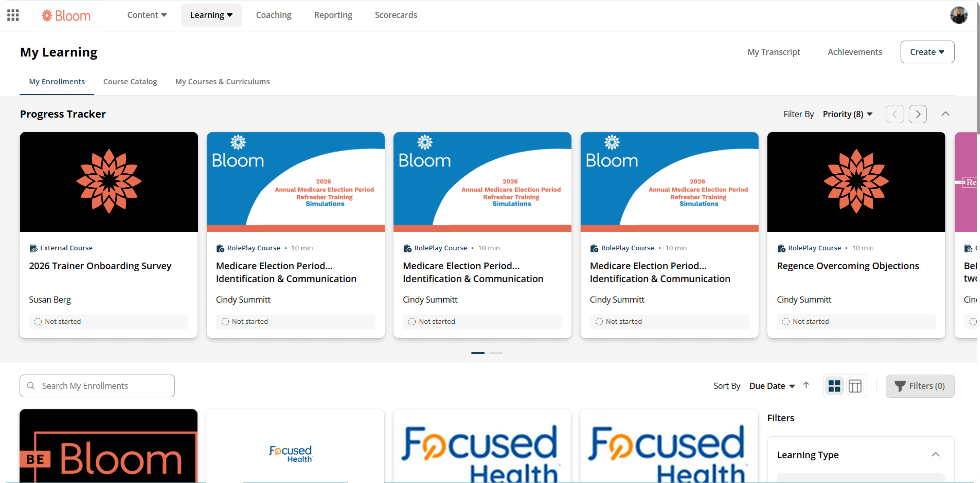Change the Priority (8) filter dropdown

coord(848,114)
